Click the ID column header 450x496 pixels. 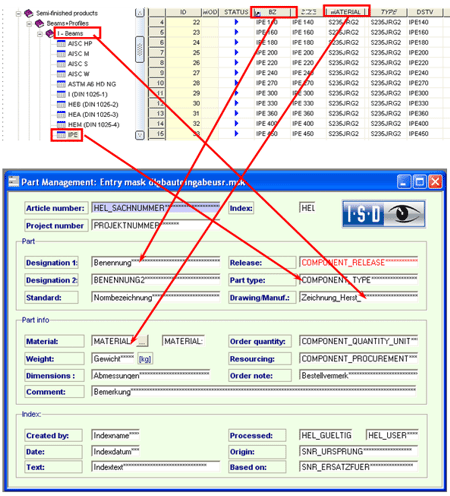(183, 12)
